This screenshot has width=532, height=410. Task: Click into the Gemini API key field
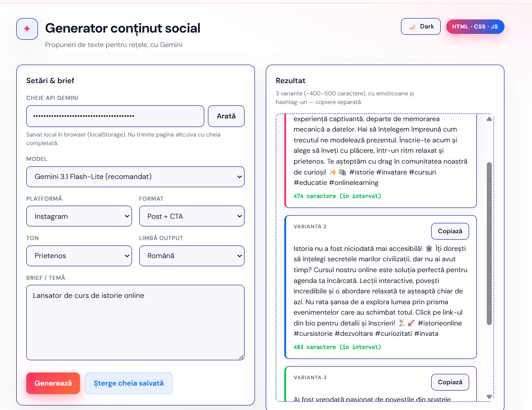tap(115, 116)
